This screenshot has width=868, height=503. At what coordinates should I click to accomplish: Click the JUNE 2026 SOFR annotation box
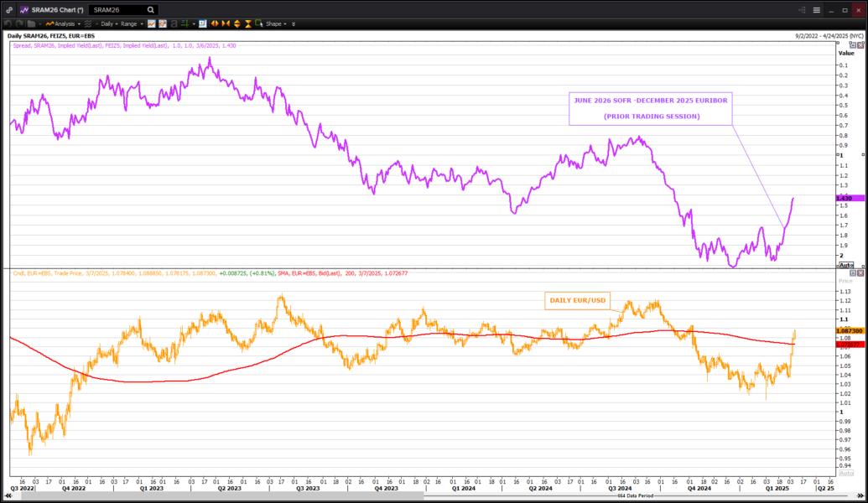click(650, 109)
